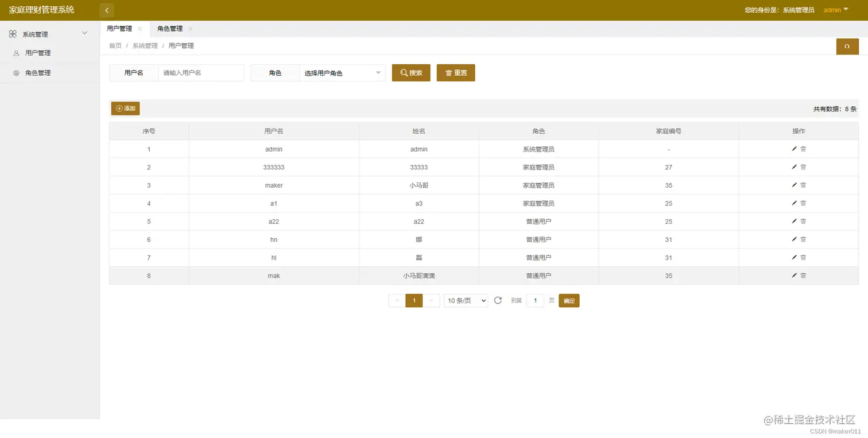Click the 添加 add user button
This screenshot has height=438, width=868.
click(x=125, y=108)
